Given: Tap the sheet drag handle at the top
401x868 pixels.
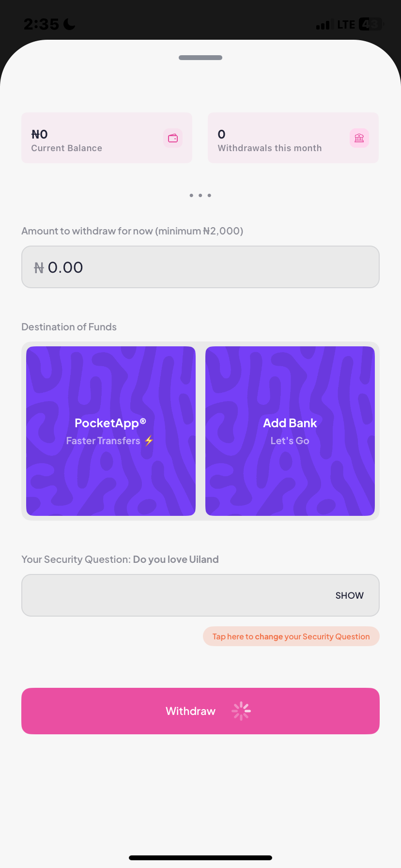Looking at the screenshot, I should [x=200, y=58].
